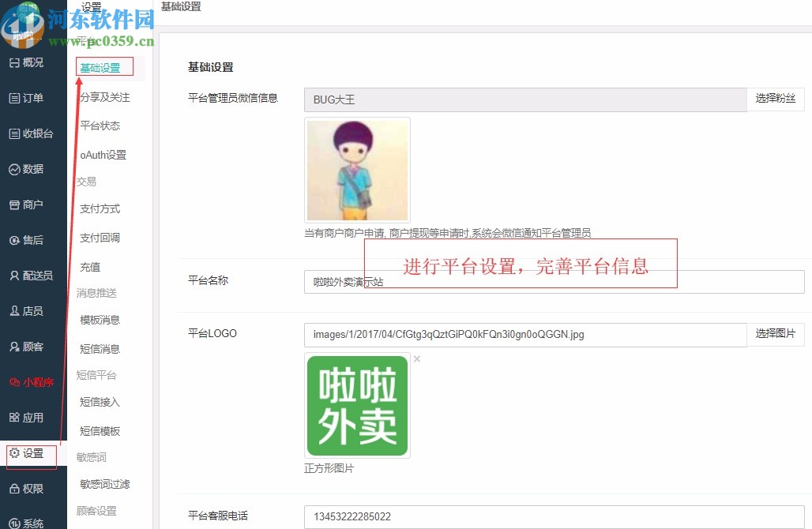Select the 配送员 delivery staff icon
Viewport: 812px width, 529px height.
(x=32, y=276)
